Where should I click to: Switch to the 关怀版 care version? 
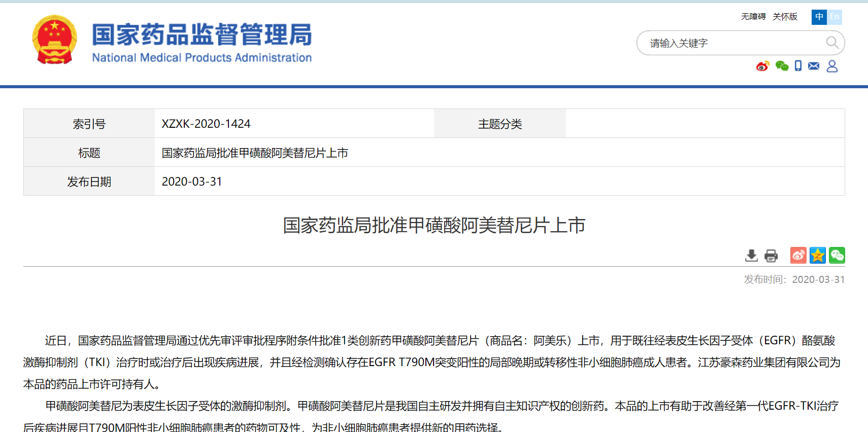coord(785,17)
